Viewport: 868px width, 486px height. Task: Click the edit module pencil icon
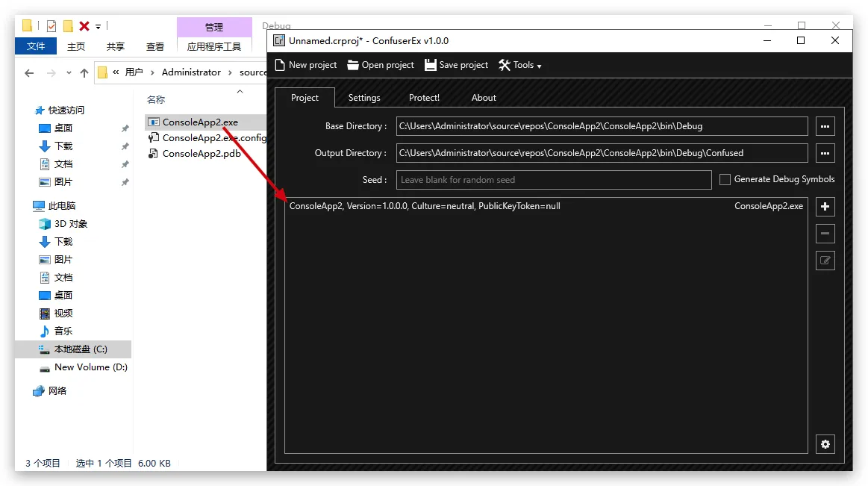[x=825, y=261]
